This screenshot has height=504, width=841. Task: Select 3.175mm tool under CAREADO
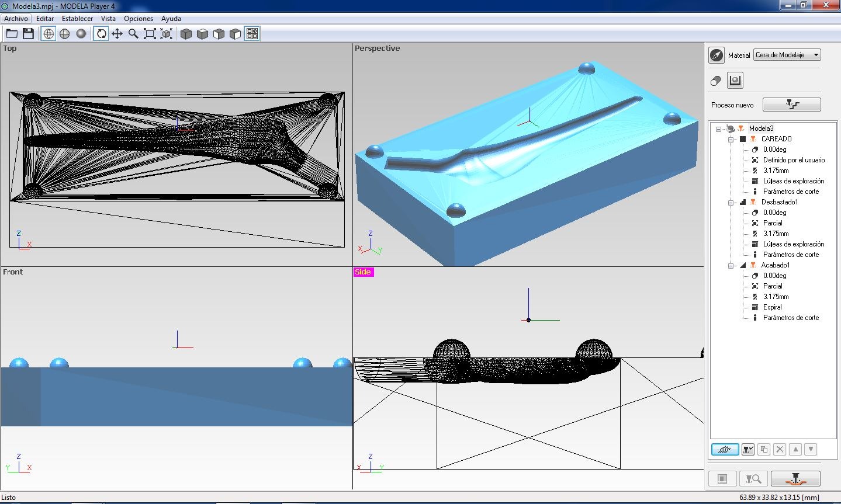point(776,171)
